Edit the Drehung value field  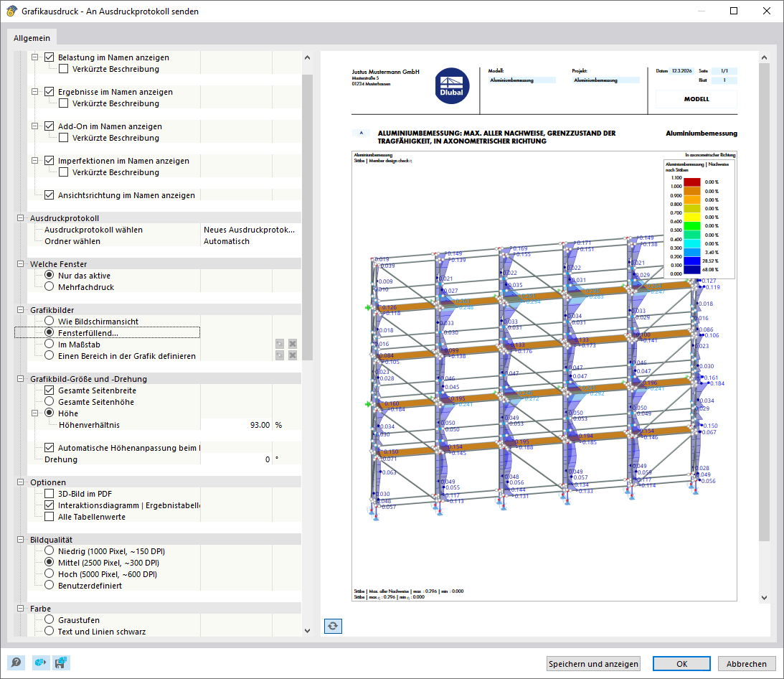coord(237,459)
